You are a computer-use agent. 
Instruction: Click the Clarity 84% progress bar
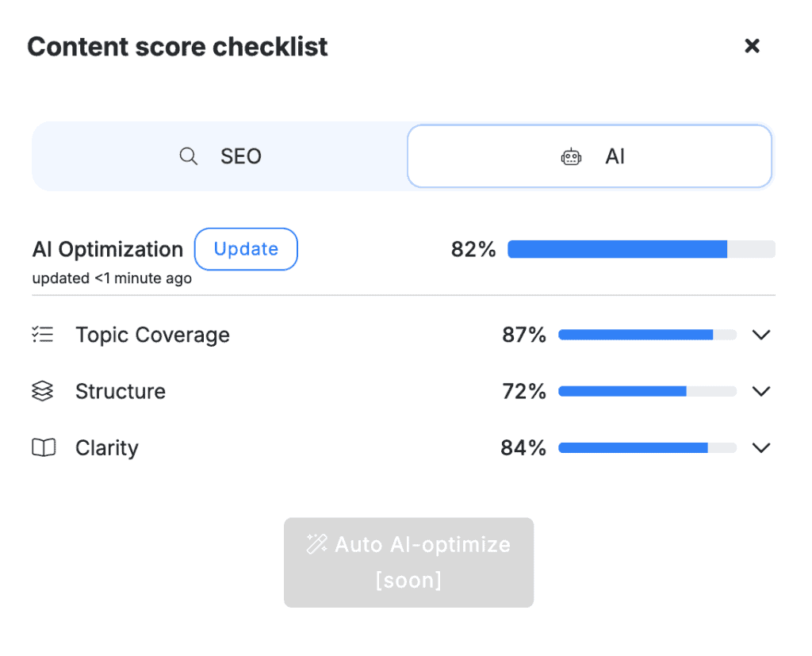[647, 448]
